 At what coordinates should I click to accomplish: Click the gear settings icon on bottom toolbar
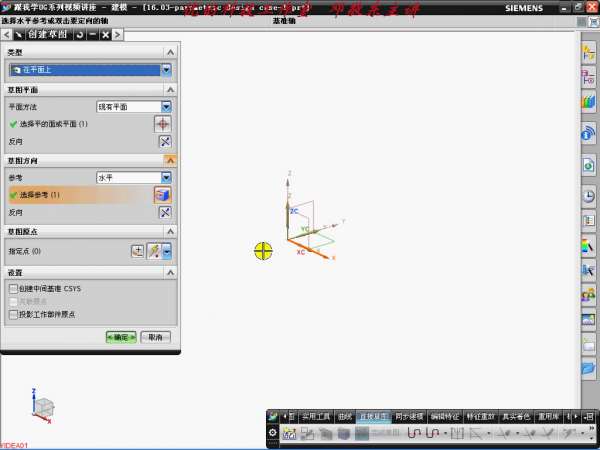[x=273, y=433]
